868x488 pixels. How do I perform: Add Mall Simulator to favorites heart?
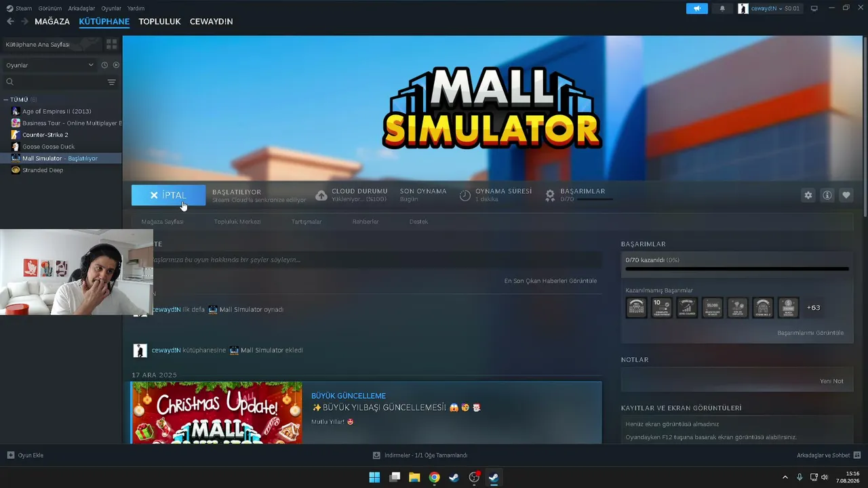click(x=846, y=195)
